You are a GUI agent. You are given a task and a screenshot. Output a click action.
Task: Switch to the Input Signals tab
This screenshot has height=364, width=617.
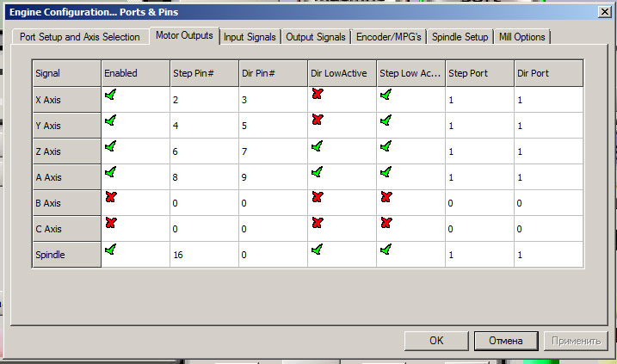249,37
